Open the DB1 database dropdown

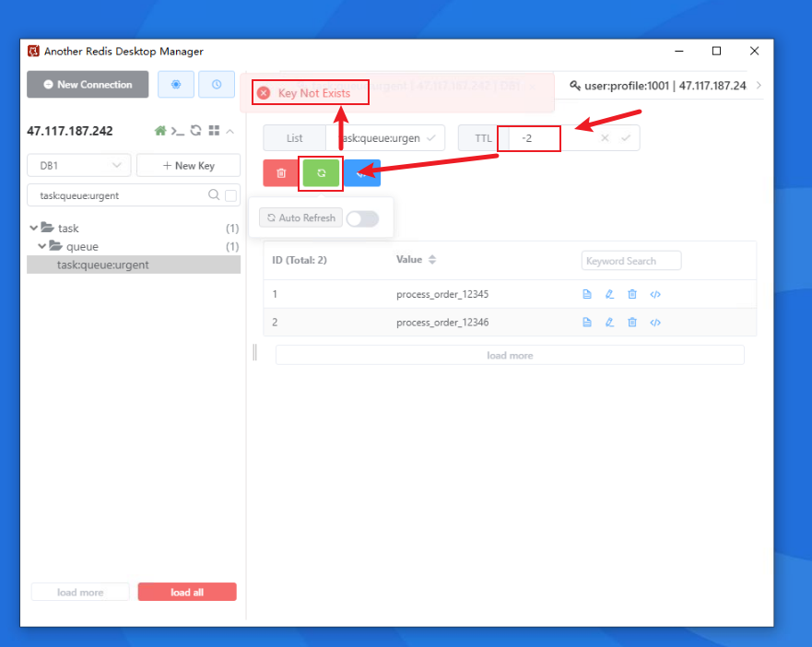tap(78, 166)
